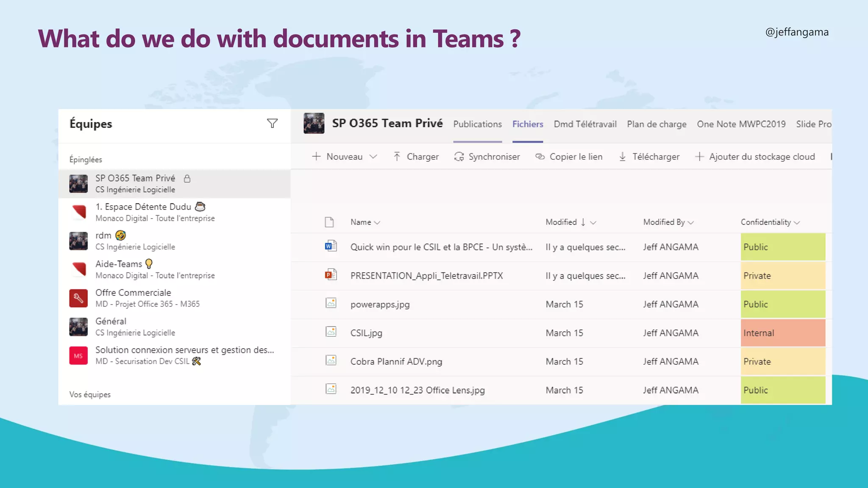The width and height of the screenshot is (868, 488).
Task: Switch to the Publications tab
Action: [x=478, y=124]
